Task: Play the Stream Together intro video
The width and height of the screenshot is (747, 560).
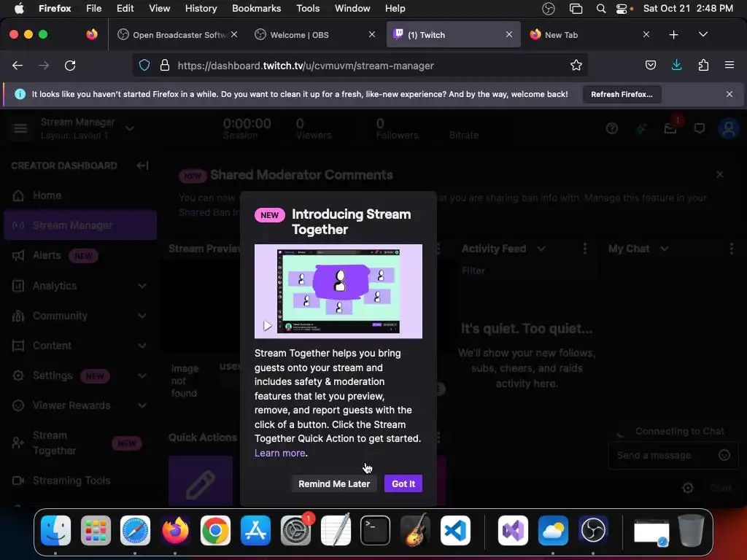Action: [267, 326]
